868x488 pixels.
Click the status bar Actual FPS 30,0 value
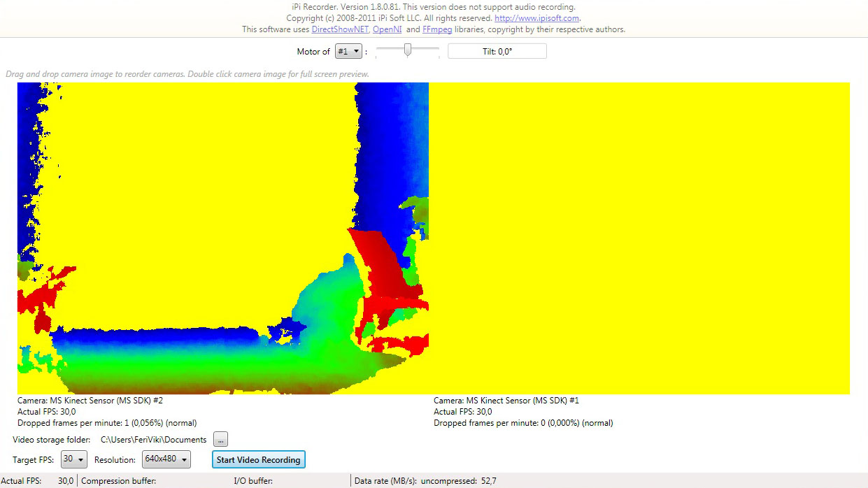(66, 481)
